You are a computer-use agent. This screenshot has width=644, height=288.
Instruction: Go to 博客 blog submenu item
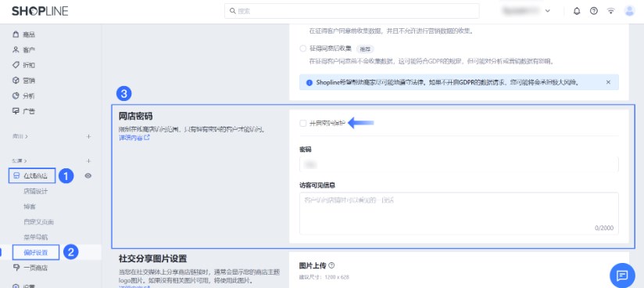click(x=30, y=207)
